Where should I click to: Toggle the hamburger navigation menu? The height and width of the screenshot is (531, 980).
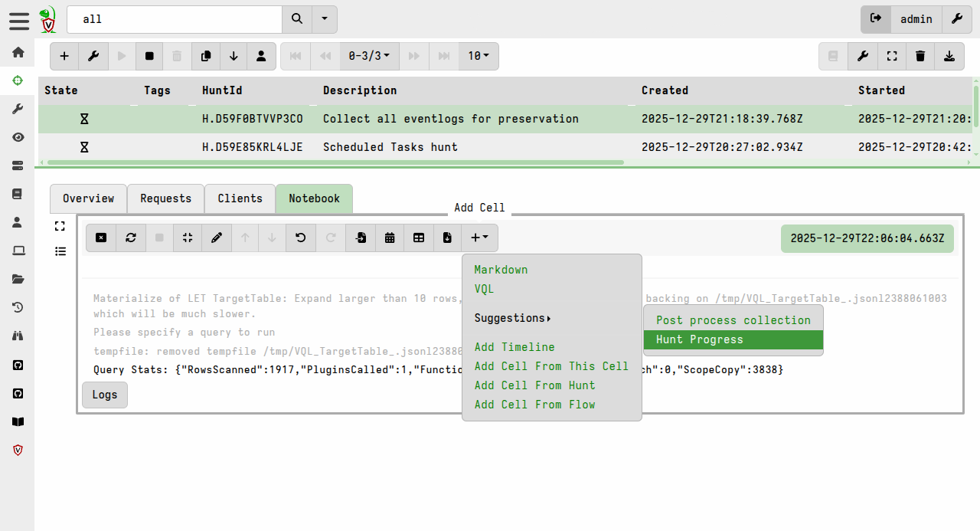18,21
